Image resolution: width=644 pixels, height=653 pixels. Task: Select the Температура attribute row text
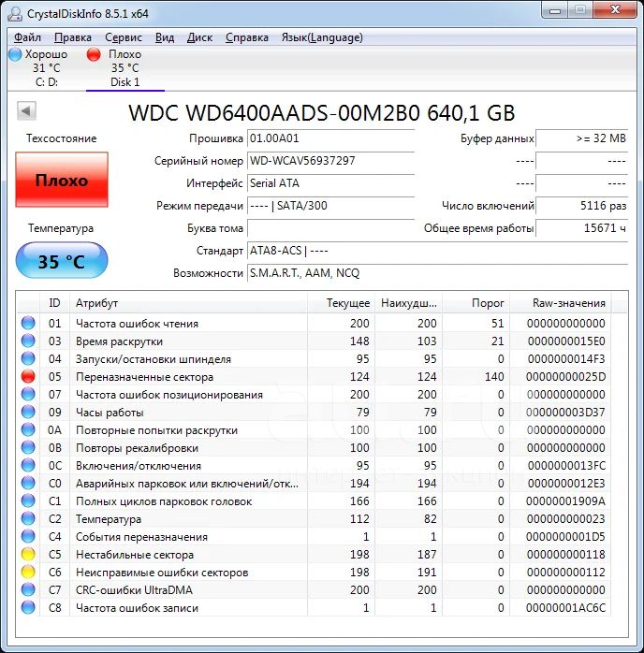tap(109, 519)
